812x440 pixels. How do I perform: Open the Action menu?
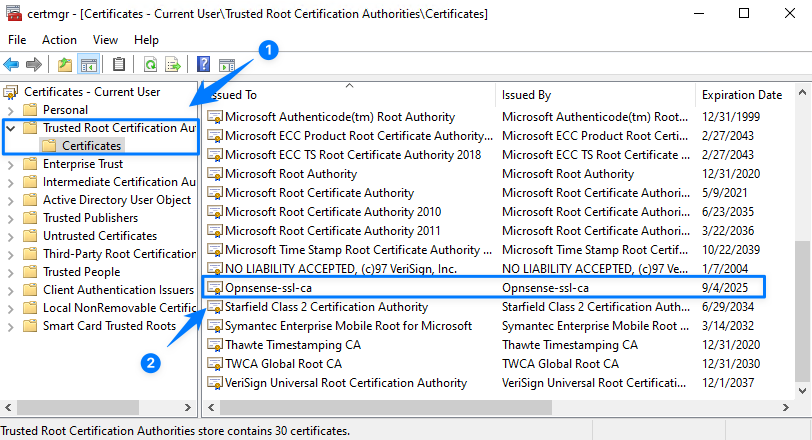pos(59,40)
